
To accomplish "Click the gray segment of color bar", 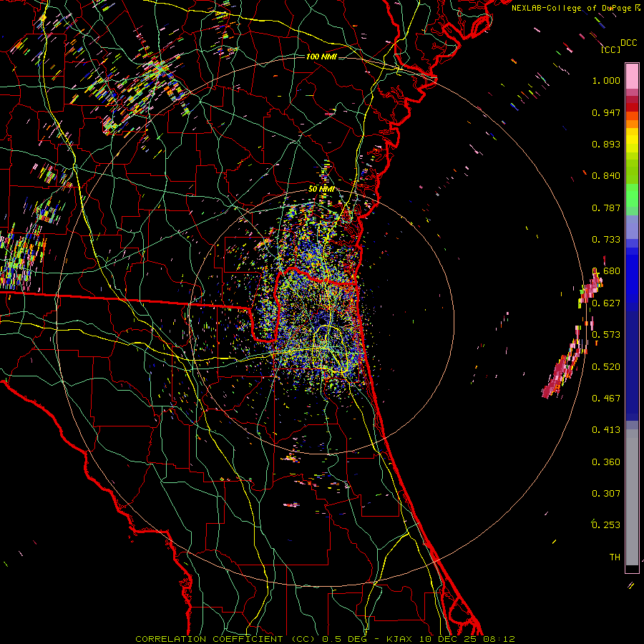I will point(632,497).
